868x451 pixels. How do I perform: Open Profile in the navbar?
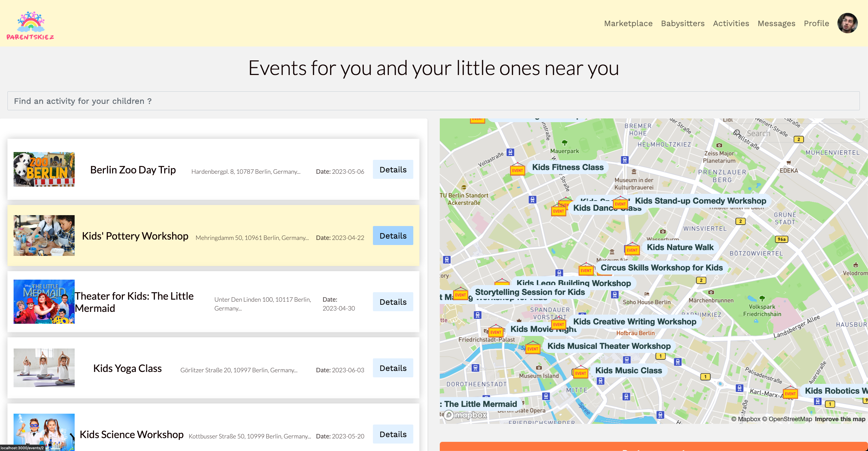pyautogui.click(x=816, y=23)
